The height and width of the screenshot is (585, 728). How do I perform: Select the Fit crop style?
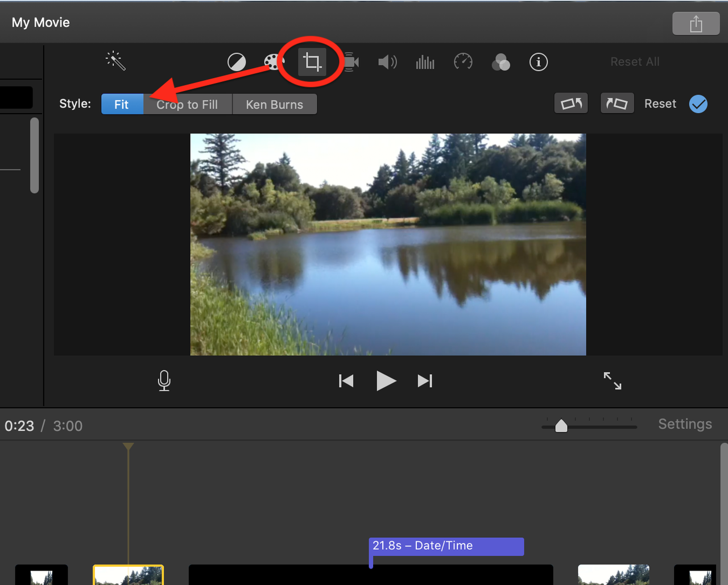tap(122, 105)
